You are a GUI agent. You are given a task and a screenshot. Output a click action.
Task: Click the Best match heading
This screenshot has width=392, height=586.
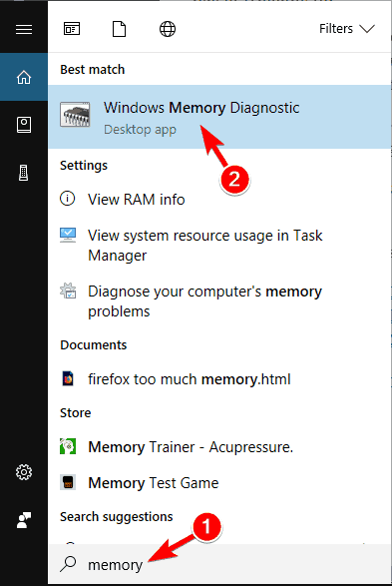tap(92, 70)
